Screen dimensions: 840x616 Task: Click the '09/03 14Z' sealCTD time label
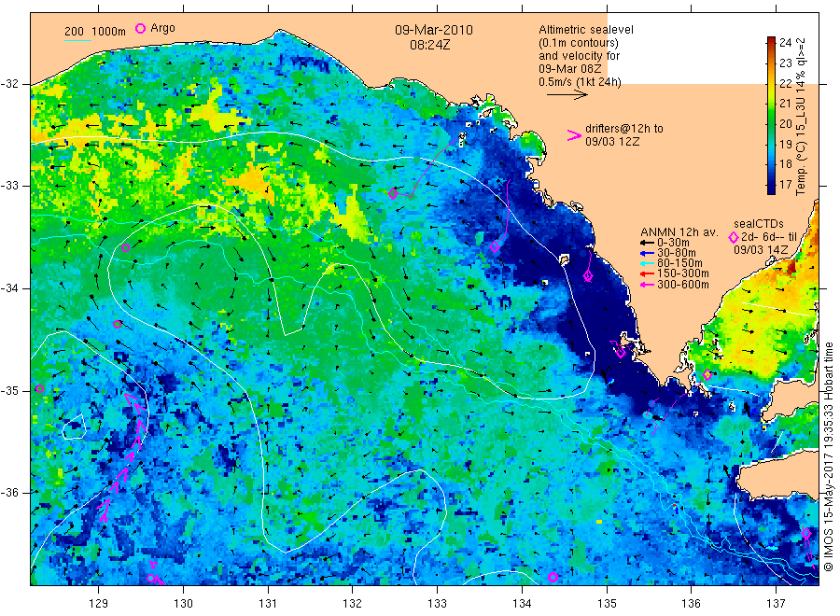(761, 249)
